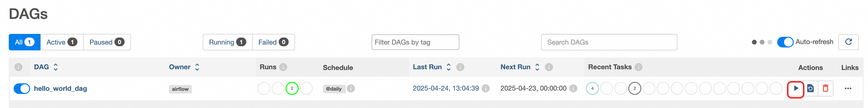The image size is (868, 108).
Task: Select the Active DAGs filter tab
Action: pos(62,42)
